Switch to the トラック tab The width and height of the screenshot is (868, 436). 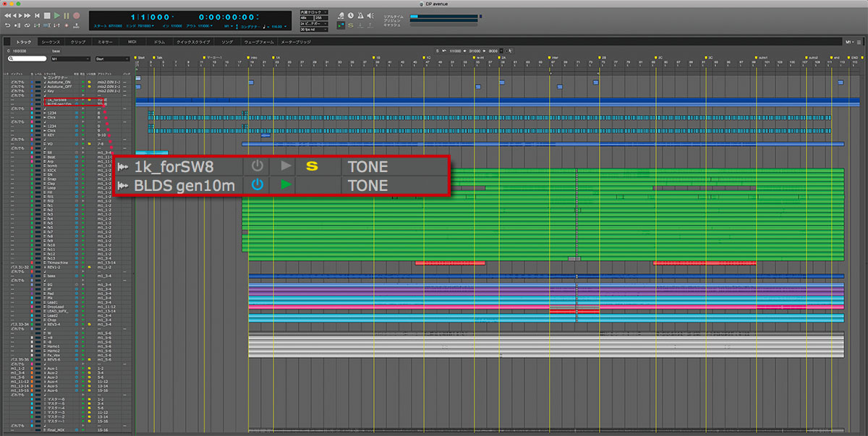point(24,42)
